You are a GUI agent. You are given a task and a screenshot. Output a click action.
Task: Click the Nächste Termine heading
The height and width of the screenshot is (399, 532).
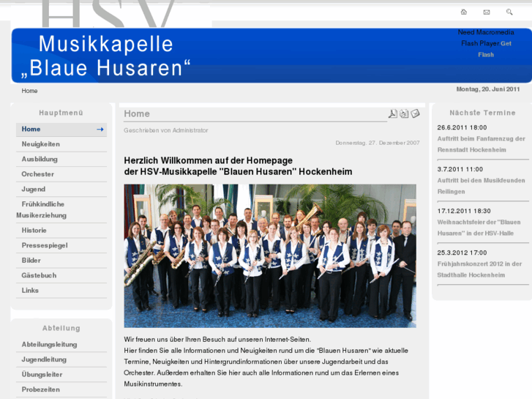point(482,113)
